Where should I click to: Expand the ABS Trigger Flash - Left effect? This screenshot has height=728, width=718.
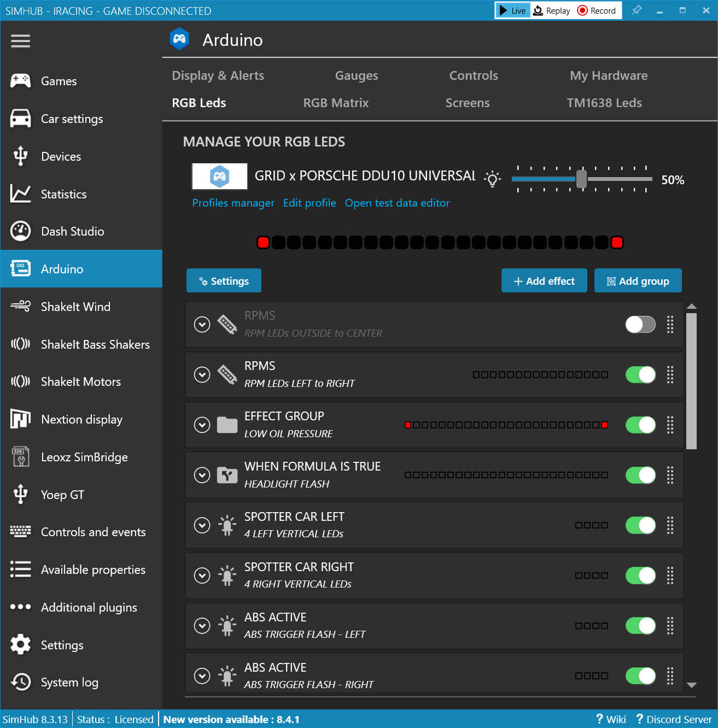tap(202, 626)
